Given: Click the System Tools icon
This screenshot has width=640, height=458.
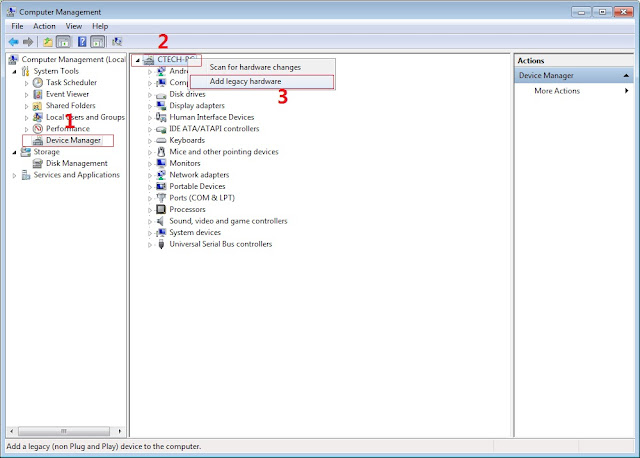Looking at the screenshot, I should point(25,71).
